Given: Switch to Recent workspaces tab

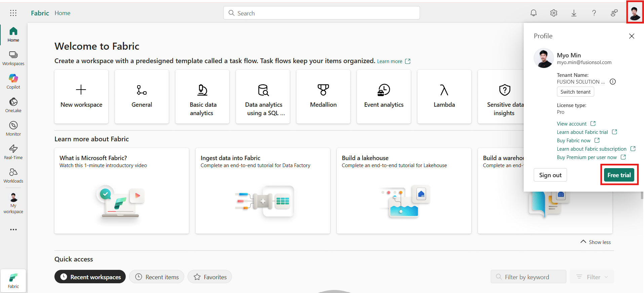Looking at the screenshot, I should tap(90, 277).
